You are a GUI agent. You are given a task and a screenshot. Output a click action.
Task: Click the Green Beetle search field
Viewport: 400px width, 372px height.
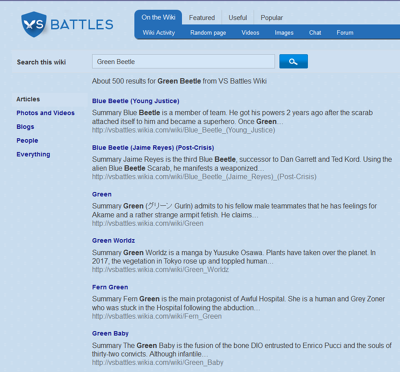[183, 62]
